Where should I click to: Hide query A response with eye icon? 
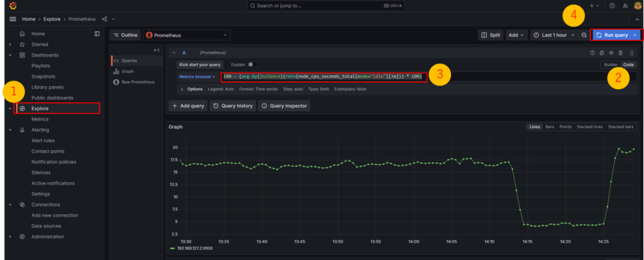click(x=611, y=53)
